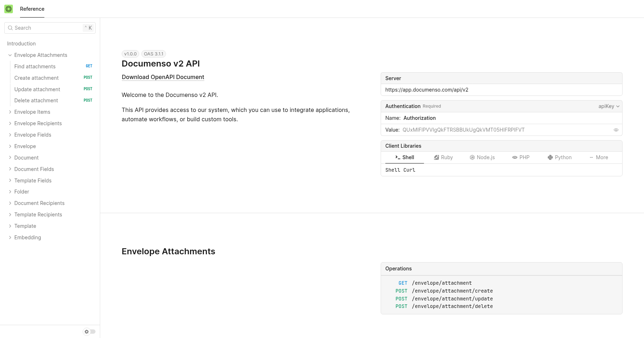Expand Envelope Fields in the sidebar
This screenshot has height=338, width=644.
(x=10, y=135)
